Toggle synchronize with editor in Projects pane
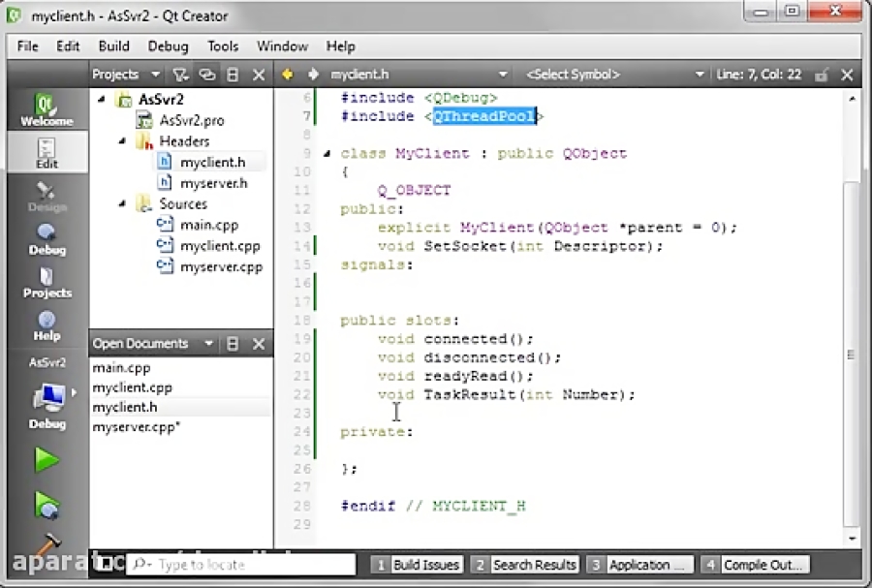The image size is (872, 588). pos(205,74)
